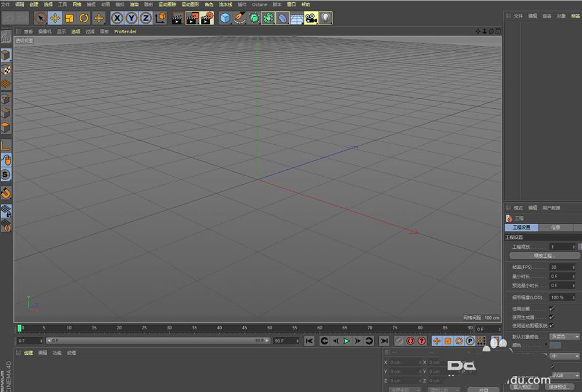Open the 窗口 Window menu

click(292, 5)
